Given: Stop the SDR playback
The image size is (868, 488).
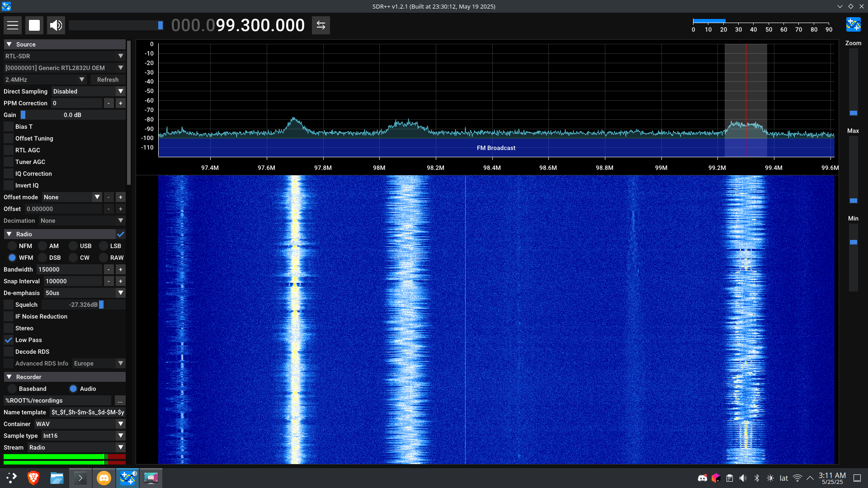Looking at the screenshot, I should coord(34,25).
